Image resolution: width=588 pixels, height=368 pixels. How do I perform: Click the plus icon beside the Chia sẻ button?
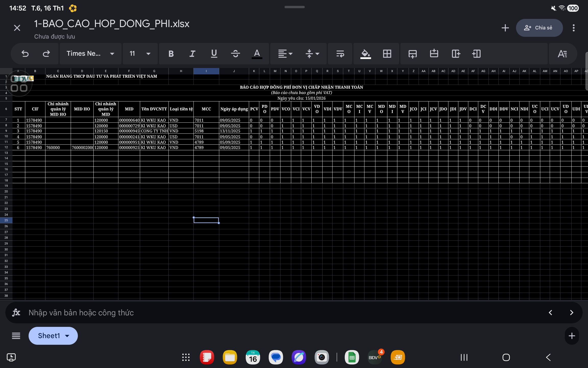505,28
